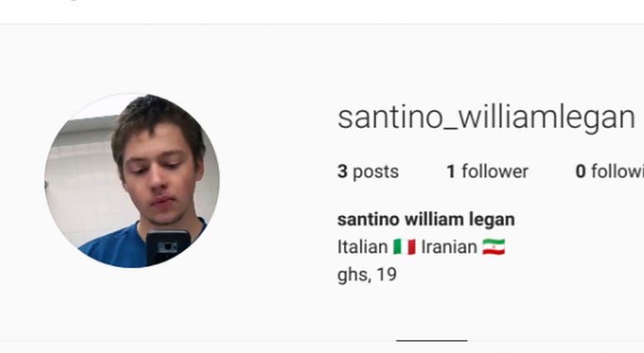644x353 pixels.
Task: Open the circular profile picture
Action: [132, 180]
